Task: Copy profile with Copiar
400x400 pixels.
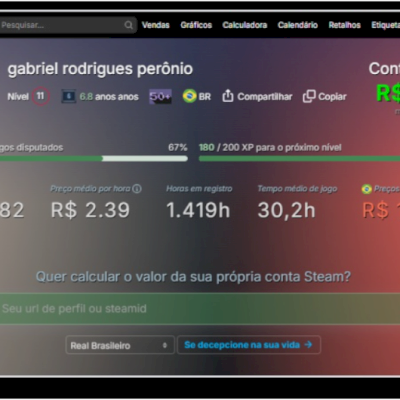Action: tap(332, 97)
